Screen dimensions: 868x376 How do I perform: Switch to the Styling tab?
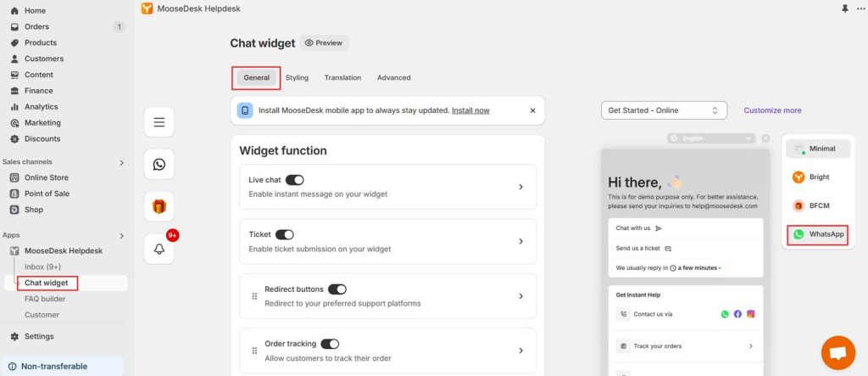[297, 77]
